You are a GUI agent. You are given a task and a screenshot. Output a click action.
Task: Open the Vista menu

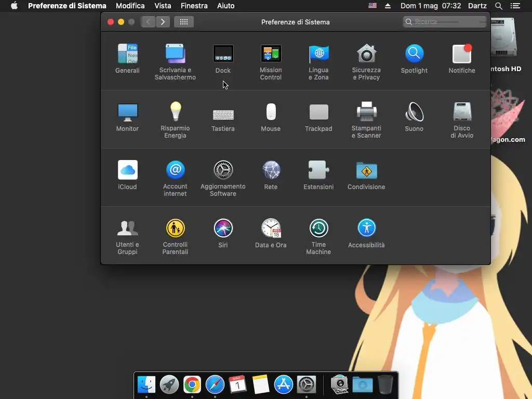coord(163,6)
